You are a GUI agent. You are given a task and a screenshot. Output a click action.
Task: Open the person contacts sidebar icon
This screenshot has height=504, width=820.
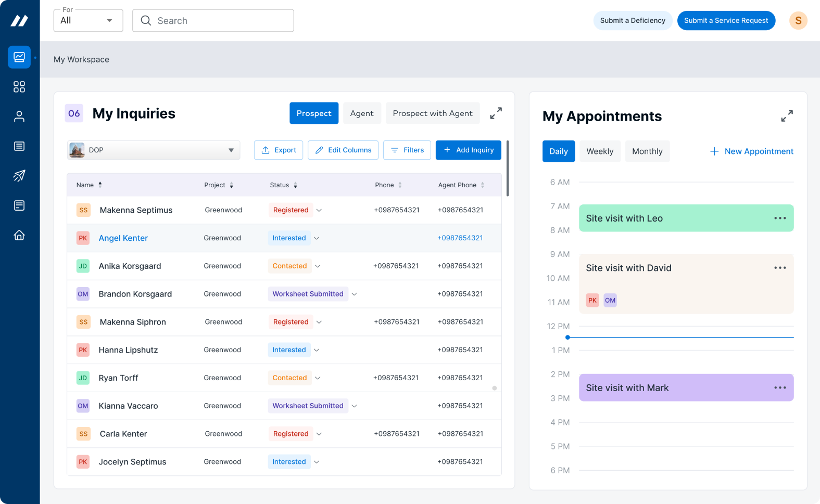tap(19, 117)
